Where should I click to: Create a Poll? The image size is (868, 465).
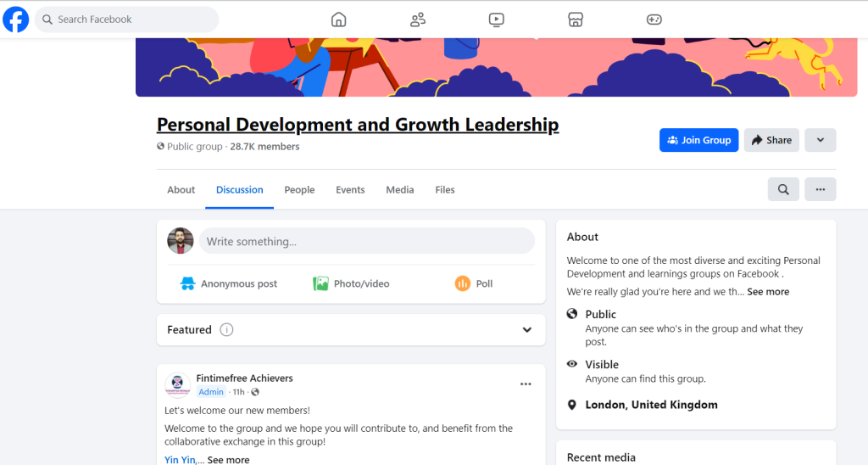click(x=474, y=283)
